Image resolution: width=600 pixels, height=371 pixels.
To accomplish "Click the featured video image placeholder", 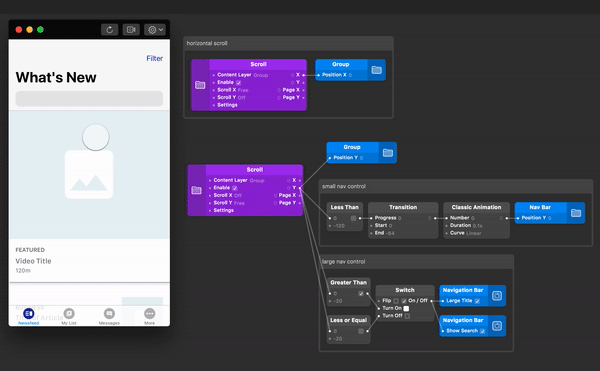I will [x=89, y=174].
